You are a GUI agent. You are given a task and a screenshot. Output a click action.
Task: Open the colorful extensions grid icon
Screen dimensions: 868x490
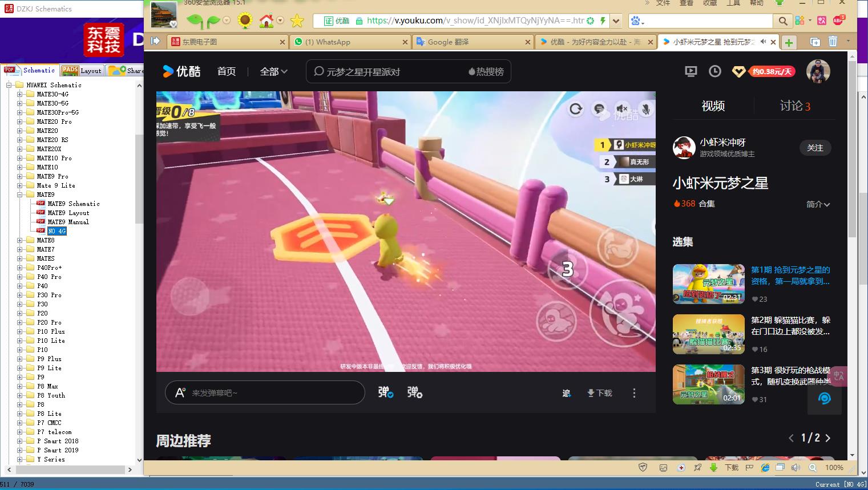pyautogui.click(x=799, y=21)
